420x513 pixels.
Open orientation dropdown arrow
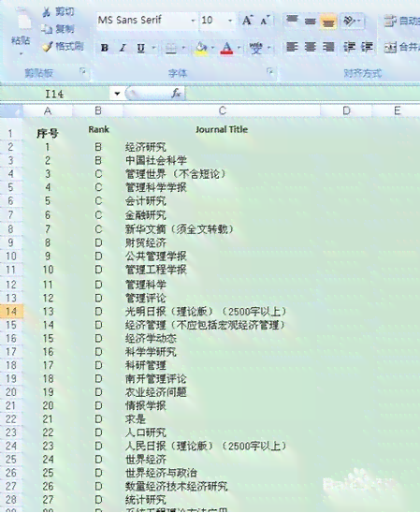pos(359,22)
